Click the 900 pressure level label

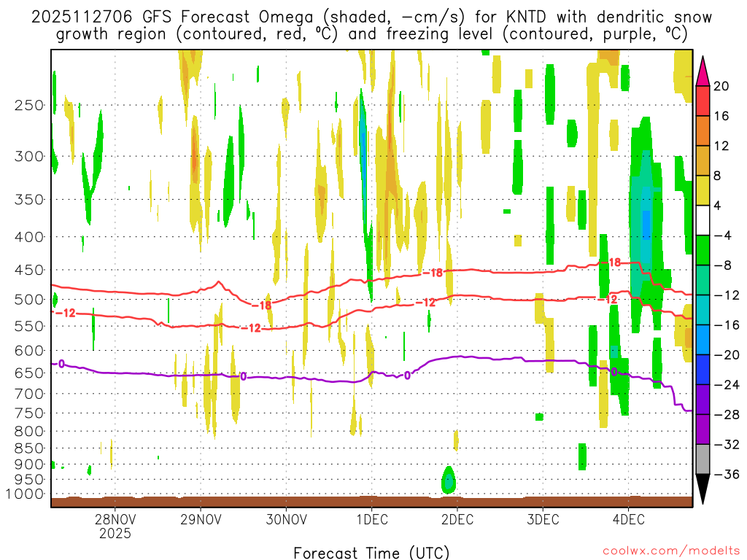(x=29, y=464)
